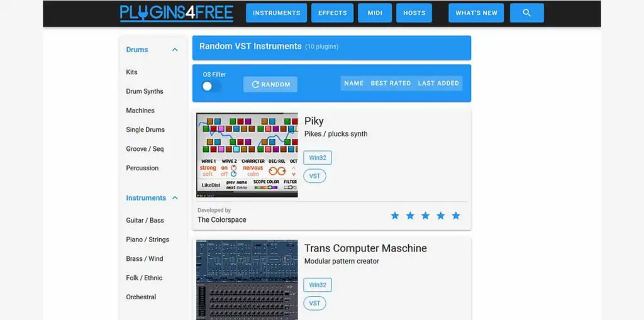Open the Piano / Strings category
This screenshot has height=320, width=644.
[x=147, y=240]
